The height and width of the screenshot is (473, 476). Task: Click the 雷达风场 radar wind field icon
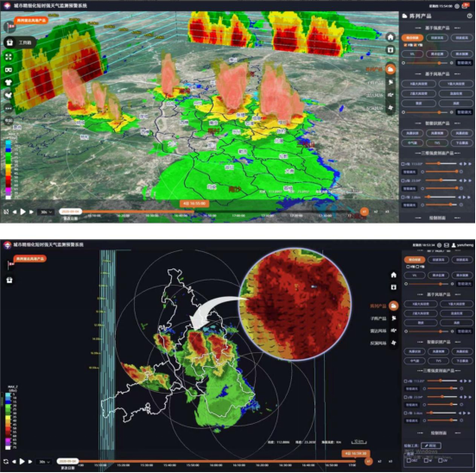[394, 331]
